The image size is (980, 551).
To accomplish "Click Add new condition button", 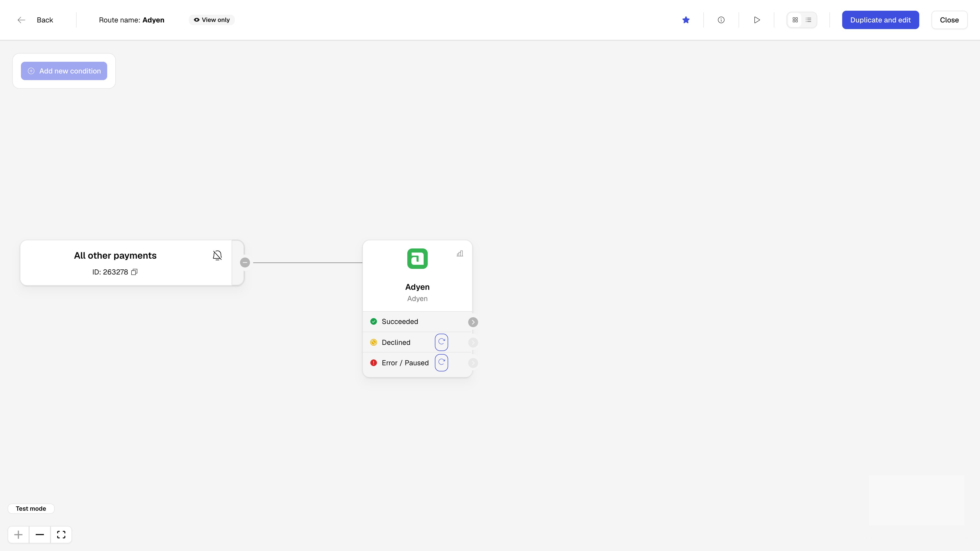I will pos(64,71).
